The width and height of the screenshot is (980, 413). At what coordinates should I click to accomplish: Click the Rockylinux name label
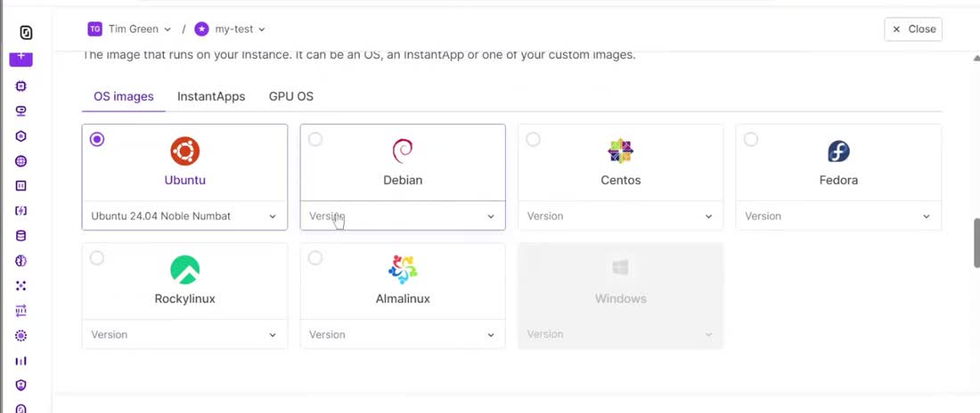pyautogui.click(x=185, y=299)
